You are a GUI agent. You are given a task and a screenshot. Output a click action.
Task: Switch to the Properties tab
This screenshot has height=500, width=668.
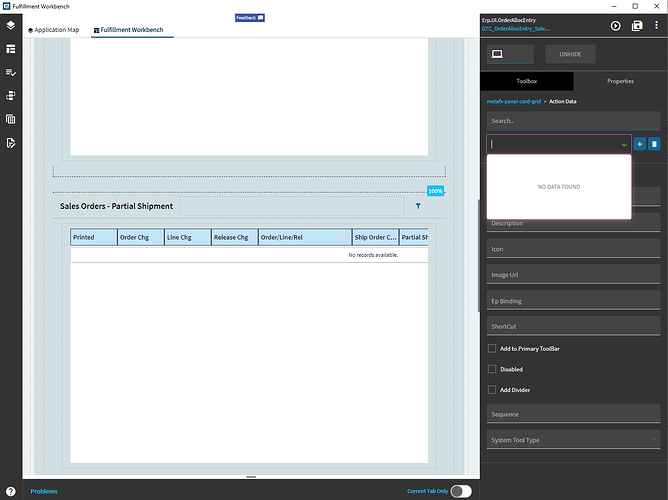pyautogui.click(x=620, y=81)
